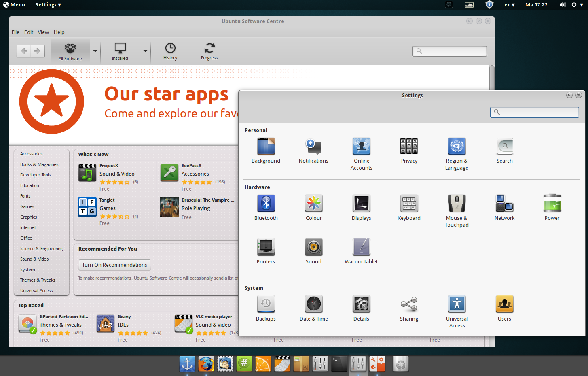Open Region & Language settings
The height and width of the screenshot is (376, 588).
pyautogui.click(x=457, y=154)
